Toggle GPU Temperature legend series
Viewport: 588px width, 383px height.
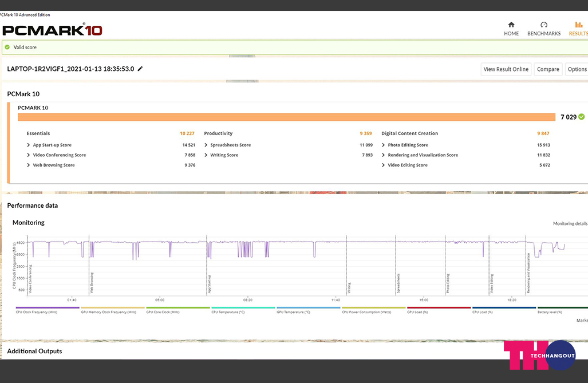309,310
